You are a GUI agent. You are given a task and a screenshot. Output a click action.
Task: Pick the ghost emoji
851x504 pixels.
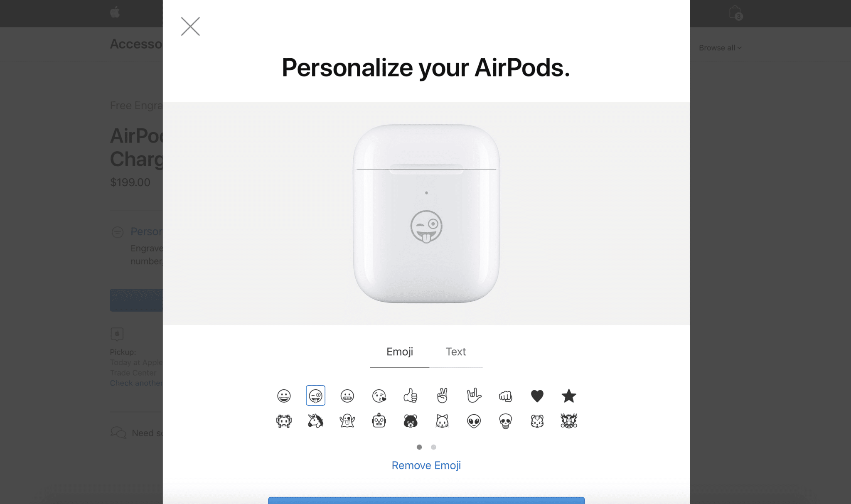(347, 421)
